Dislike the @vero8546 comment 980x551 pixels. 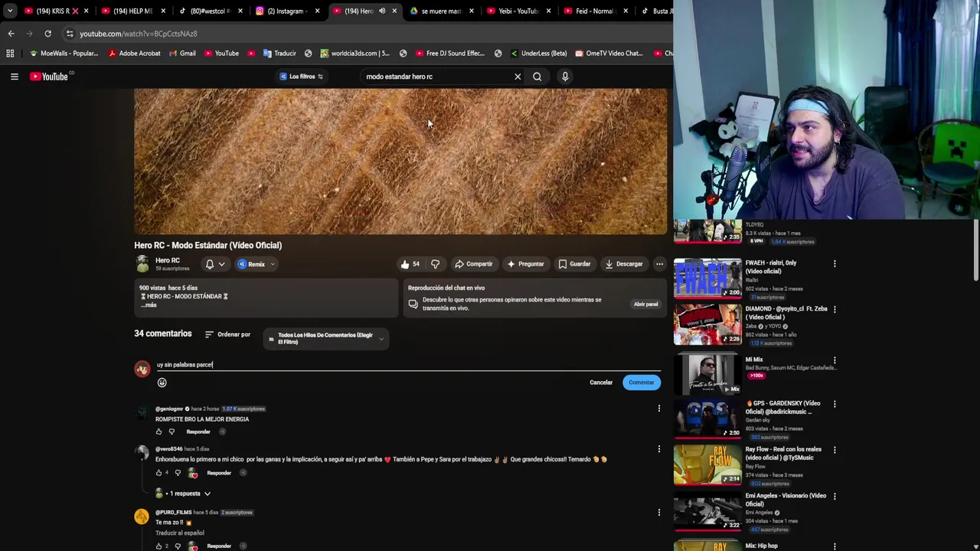tap(178, 473)
